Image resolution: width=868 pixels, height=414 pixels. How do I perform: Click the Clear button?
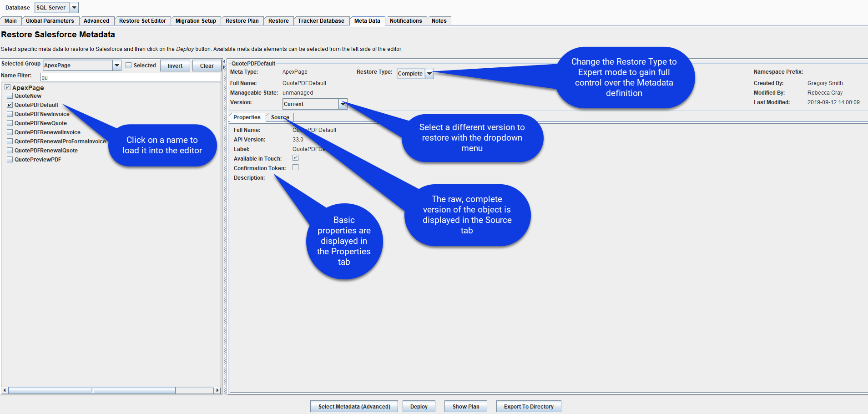click(x=207, y=66)
